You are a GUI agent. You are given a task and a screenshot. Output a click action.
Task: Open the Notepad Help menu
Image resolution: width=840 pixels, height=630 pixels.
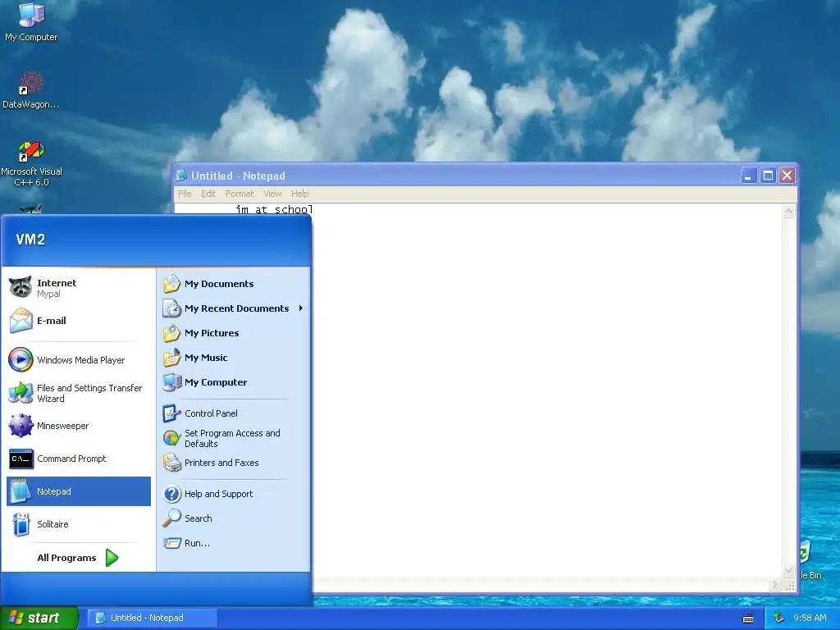[x=300, y=194]
